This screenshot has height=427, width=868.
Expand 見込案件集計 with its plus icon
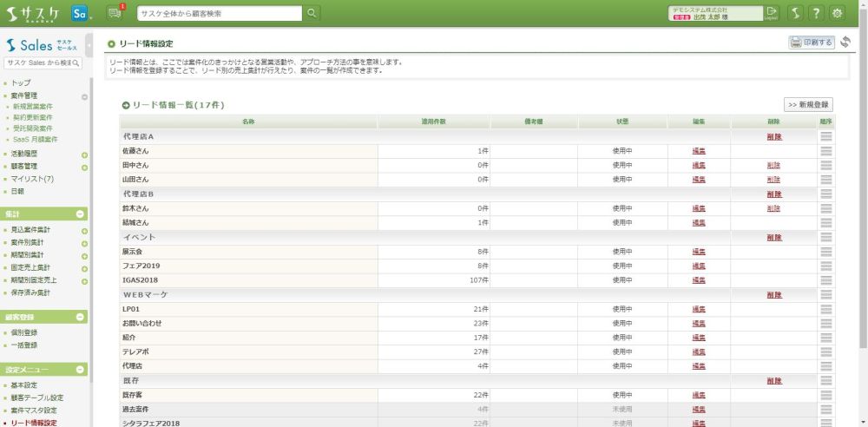coord(84,231)
